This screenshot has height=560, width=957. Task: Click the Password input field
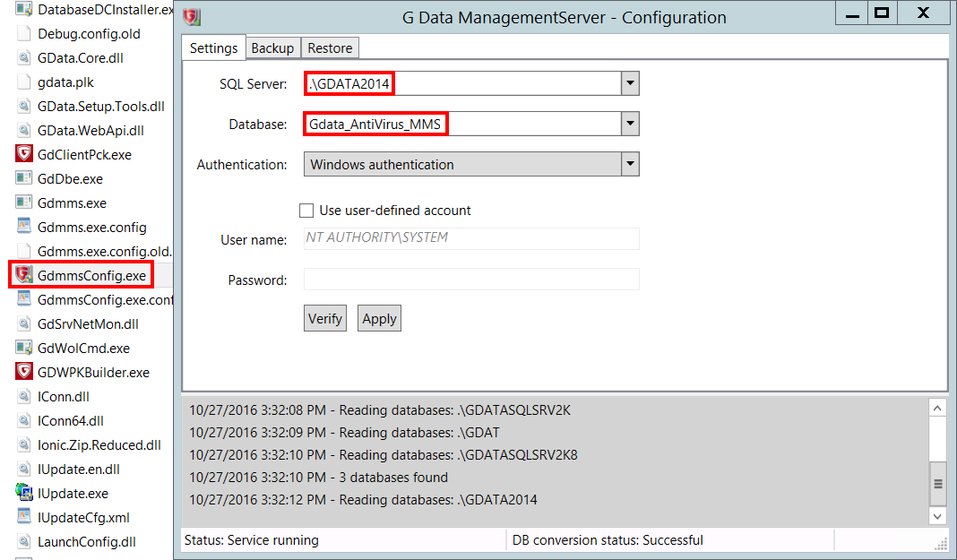pos(471,279)
